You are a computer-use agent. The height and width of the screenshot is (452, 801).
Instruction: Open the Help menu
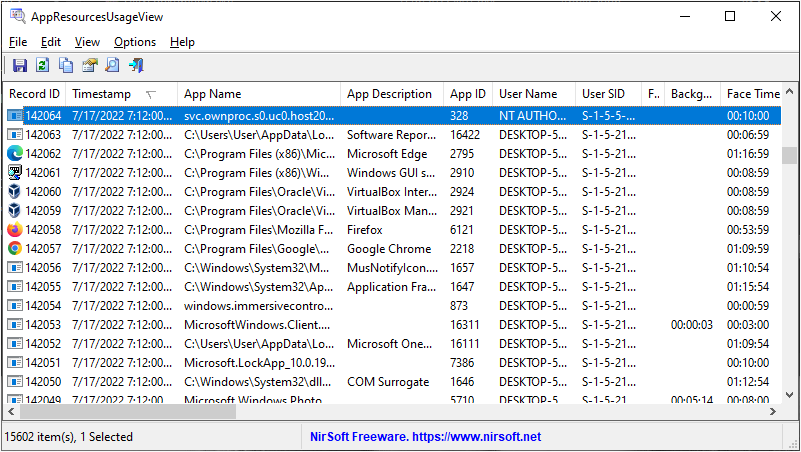coord(182,42)
